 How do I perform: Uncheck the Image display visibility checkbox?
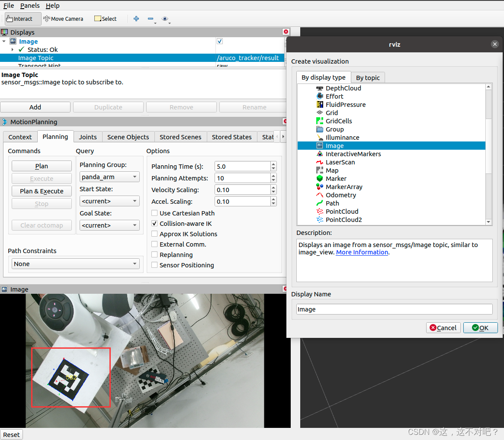(x=219, y=41)
